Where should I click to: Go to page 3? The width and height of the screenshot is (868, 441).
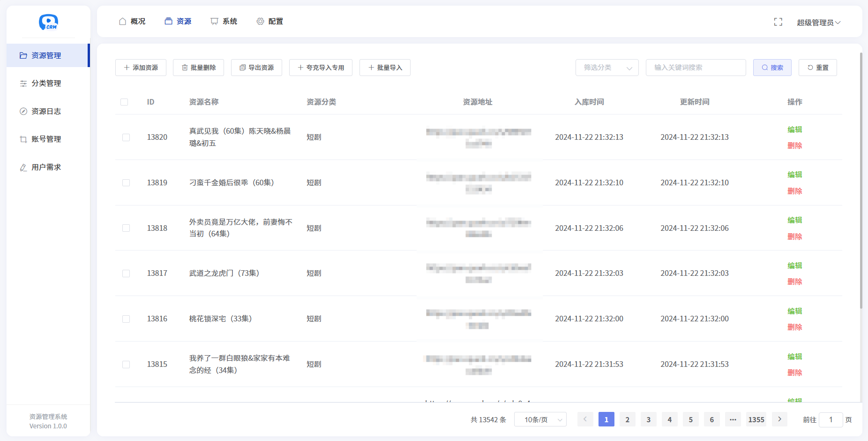click(649, 419)
